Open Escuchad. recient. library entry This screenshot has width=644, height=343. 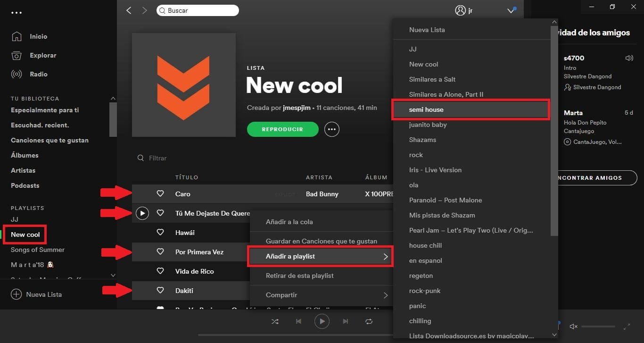coord(40,125)
